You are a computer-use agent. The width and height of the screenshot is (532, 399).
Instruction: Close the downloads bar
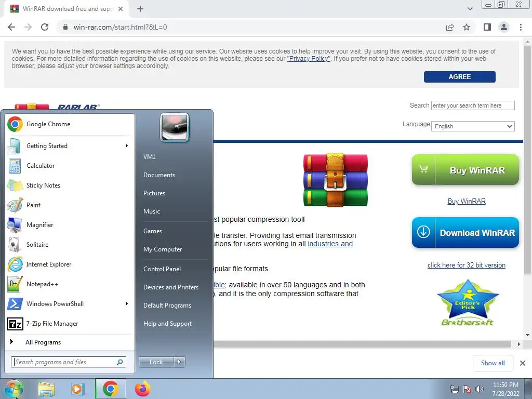click(x=523, y=363)
